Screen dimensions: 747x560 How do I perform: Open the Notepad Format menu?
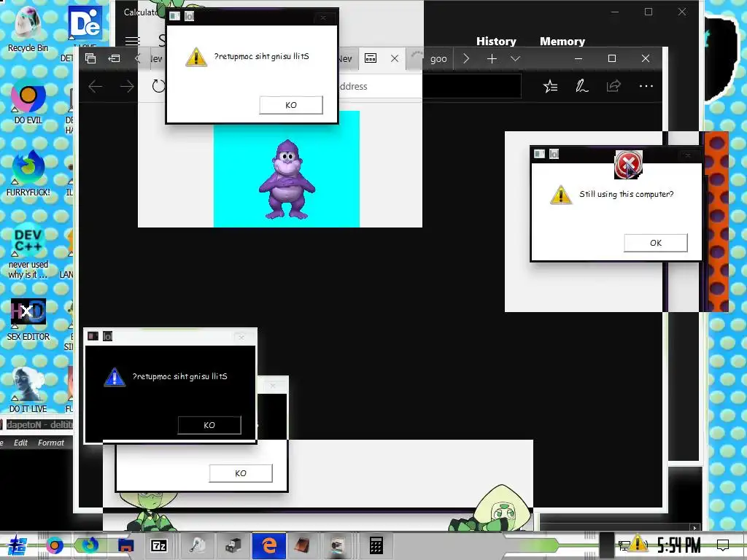(x=51, y=443)
